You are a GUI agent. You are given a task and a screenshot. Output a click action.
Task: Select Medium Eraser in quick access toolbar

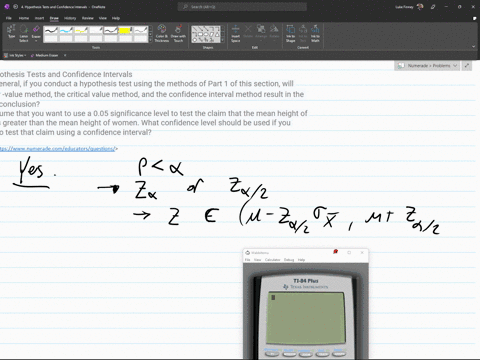pos(45,55)
